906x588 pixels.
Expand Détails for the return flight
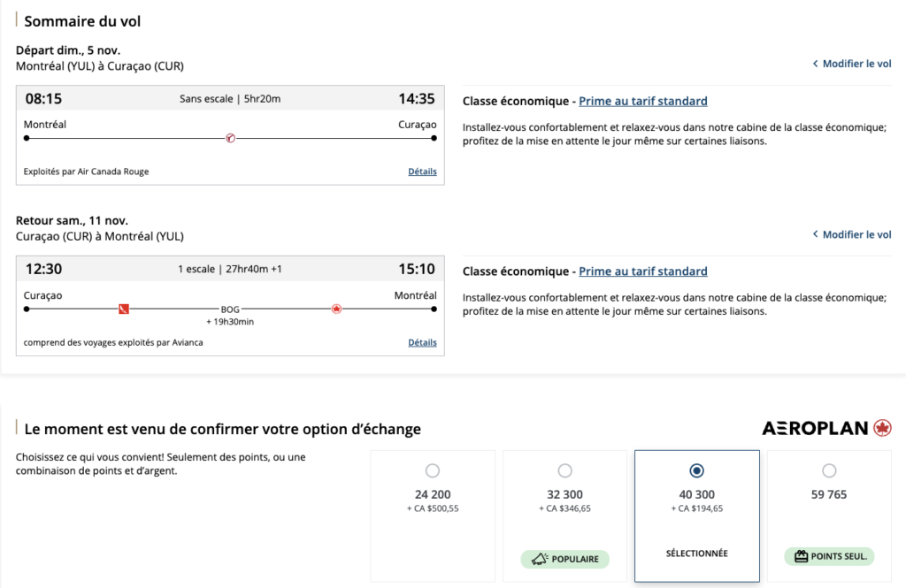tap(422, 342)
